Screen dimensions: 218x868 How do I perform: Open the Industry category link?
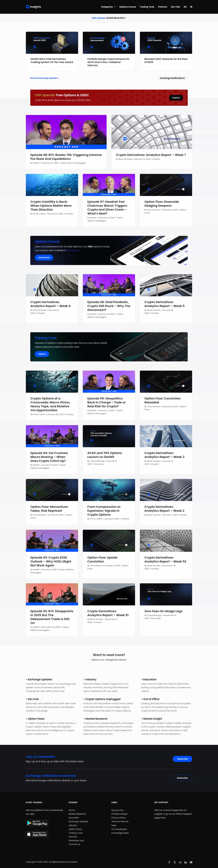click(91, 679)
